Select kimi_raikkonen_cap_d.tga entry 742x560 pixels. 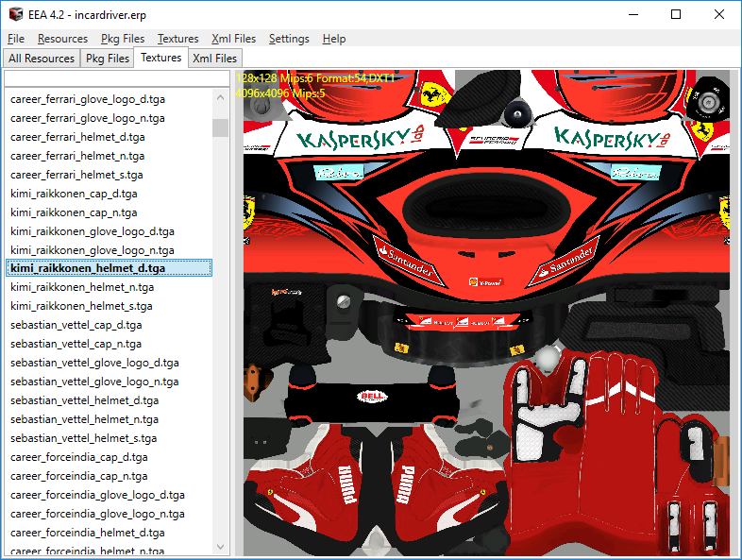point(74,194)
